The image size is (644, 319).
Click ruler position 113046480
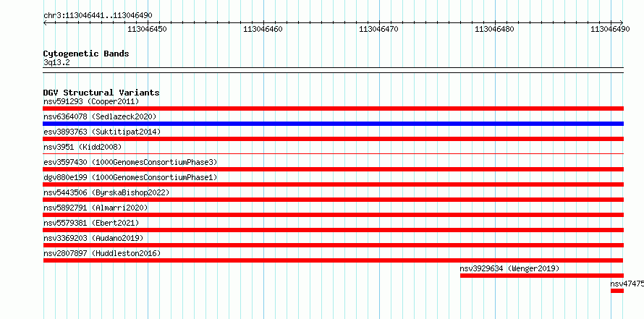494,29
